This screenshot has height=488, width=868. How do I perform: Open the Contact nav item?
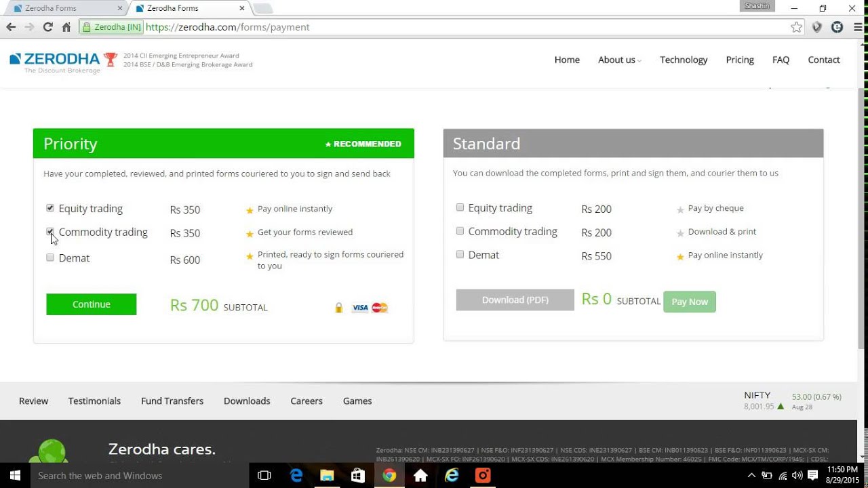point(824,60)
